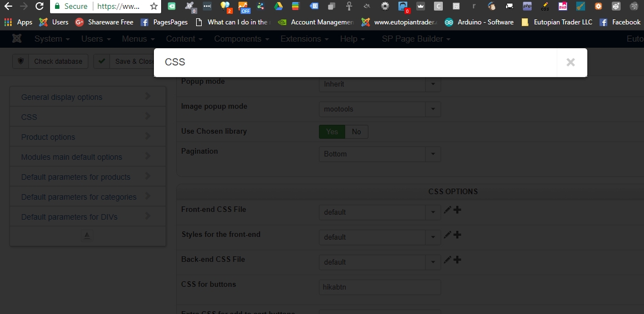
Task: Click the green Secure padlock icon
Action: point(57,6)
